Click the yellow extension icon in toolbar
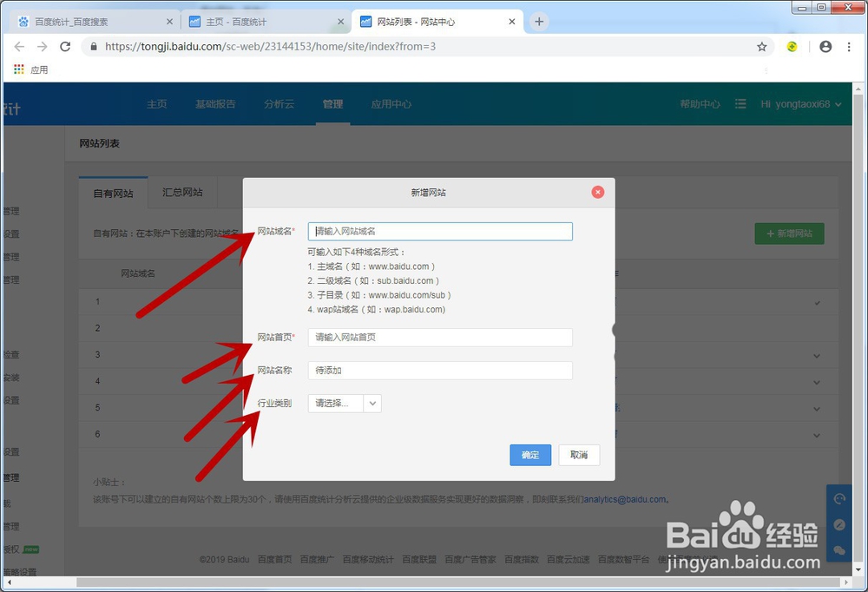This screenshot has width=868, height=592. [x=792, y=47]
